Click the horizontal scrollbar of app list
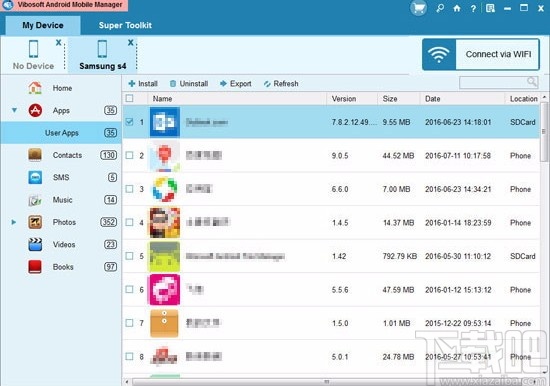 point(326,382)
